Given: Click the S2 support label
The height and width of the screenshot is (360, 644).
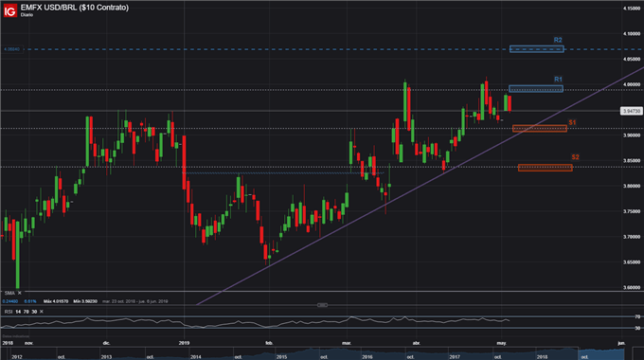Looking at the screenshot, I should pyautogui.click(x=575, y=157).
